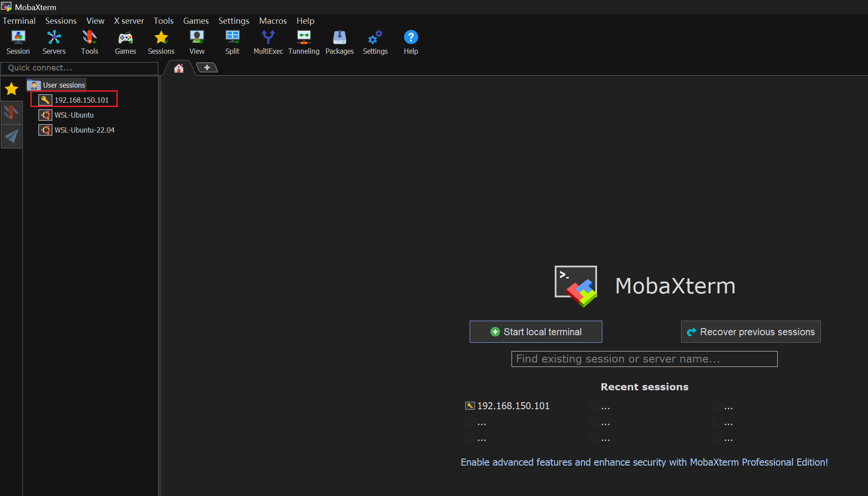Click the MobaXterm title bar app icon

click(6, 7)
